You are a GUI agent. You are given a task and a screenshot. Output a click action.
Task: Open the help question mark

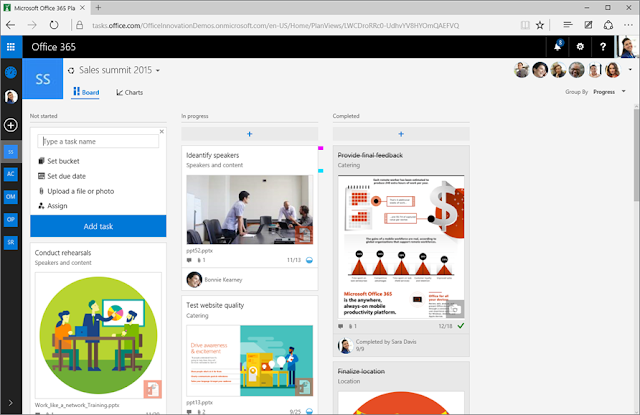[x=603, y=47]
